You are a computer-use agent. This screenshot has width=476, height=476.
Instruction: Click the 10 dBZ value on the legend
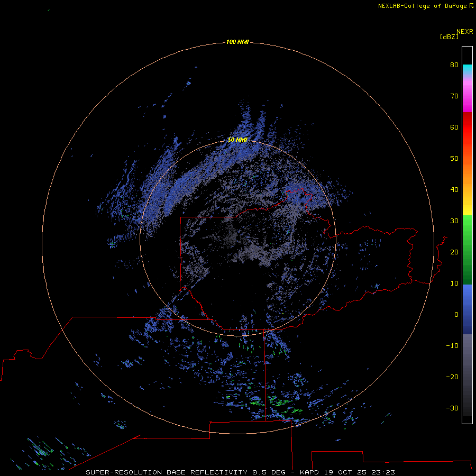pos(454,283)
